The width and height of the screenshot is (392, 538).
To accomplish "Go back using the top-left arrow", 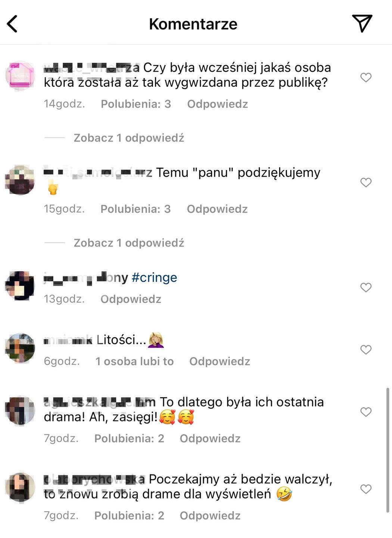I will point(12,24).
